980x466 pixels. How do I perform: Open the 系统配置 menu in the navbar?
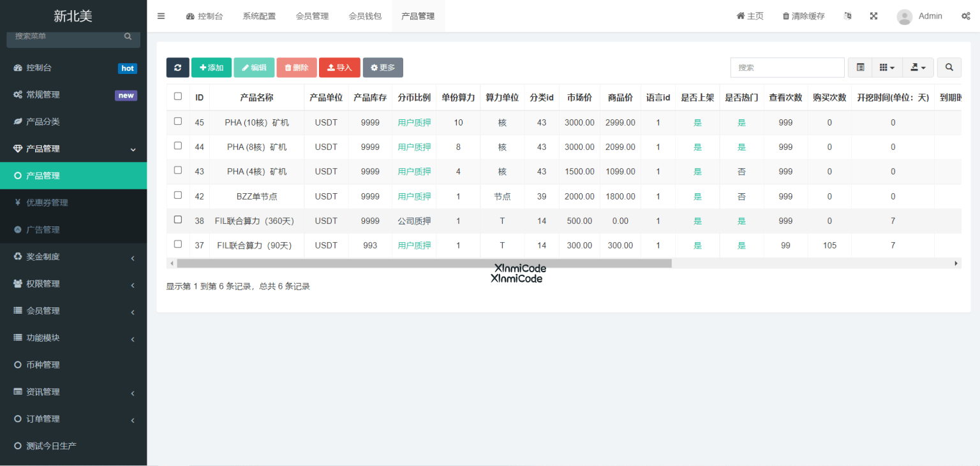tap(259, 15)
